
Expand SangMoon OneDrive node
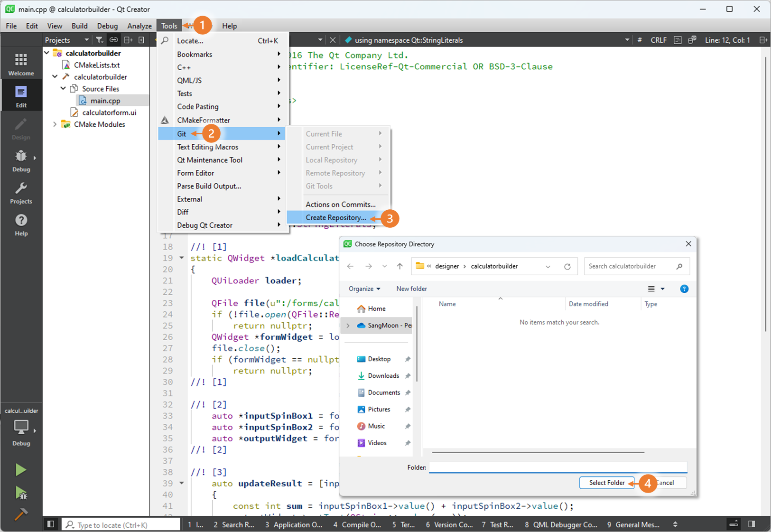[348, 326]
